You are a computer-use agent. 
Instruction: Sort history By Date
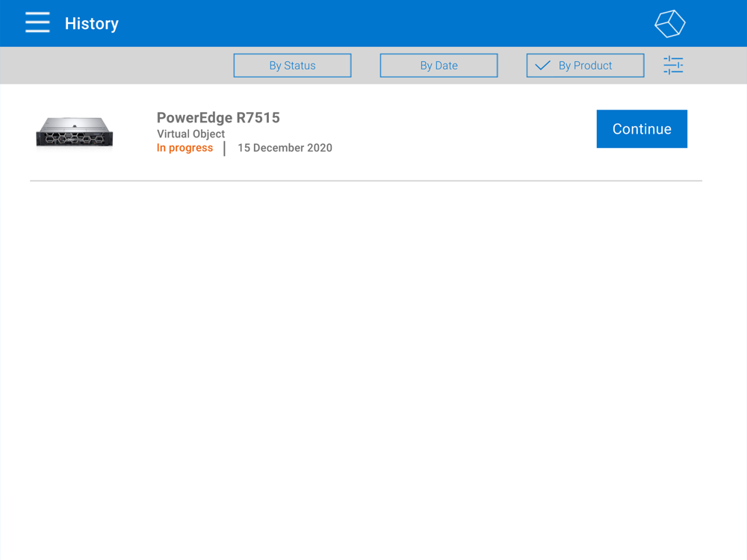438,65
